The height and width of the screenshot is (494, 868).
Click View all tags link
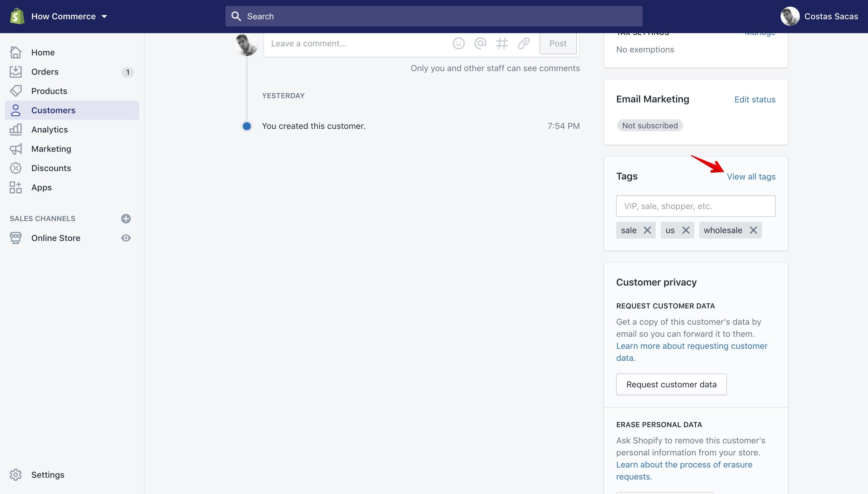[x=751, y=177]
